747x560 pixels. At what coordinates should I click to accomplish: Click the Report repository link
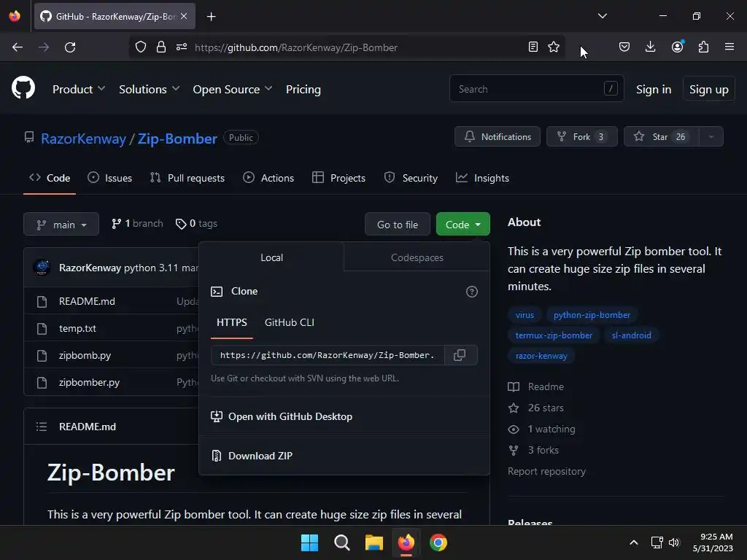click(546, 472)
